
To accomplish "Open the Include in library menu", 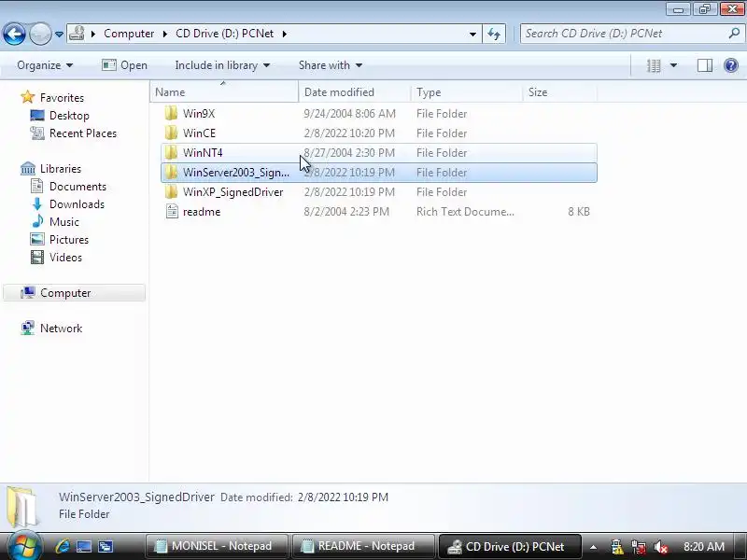I will (x=222, y=65).
